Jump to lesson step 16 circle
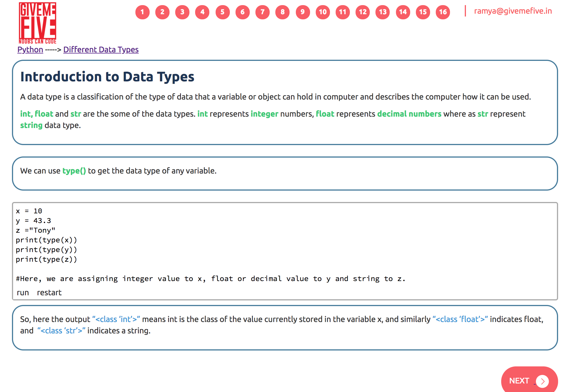Image resolution: width=578 pixels, height=392 pixels. coord(443,12)
